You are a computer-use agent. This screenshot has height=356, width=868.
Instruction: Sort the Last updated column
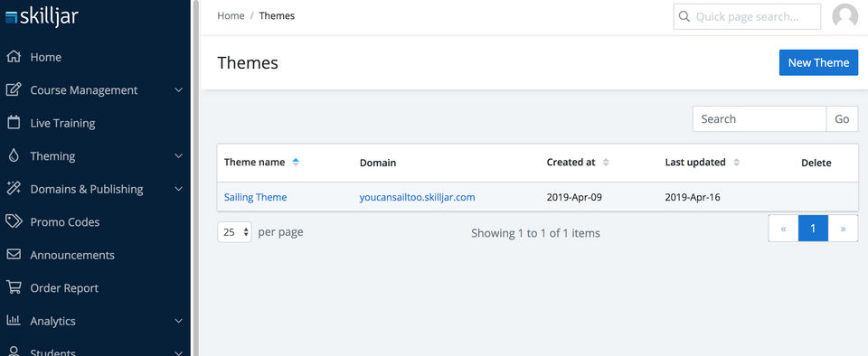point(736,163)
